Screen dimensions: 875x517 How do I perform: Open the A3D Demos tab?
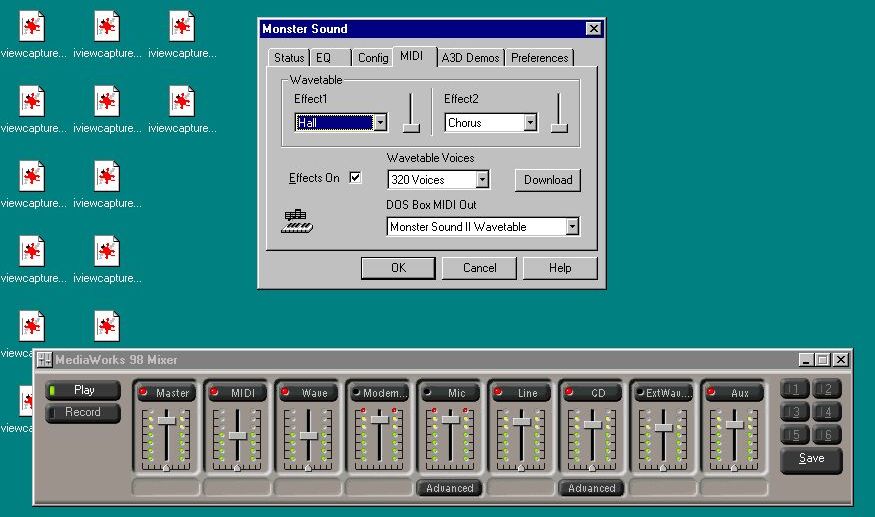point(470,58)
